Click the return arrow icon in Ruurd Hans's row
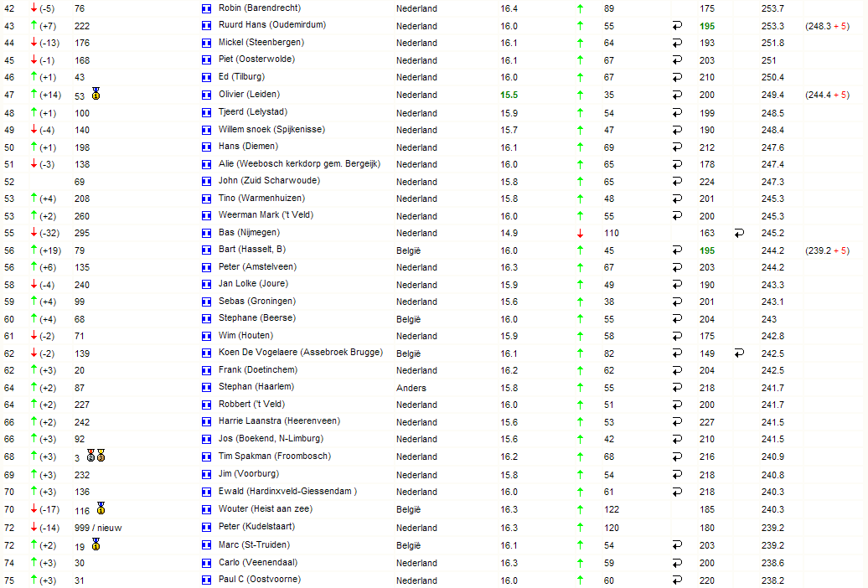This screenshot has width=868, height=588. 677,26
